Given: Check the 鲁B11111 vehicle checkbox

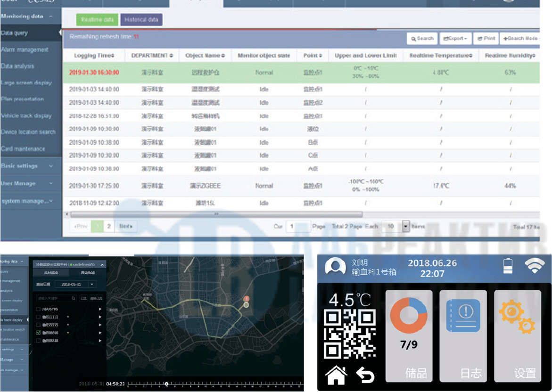Looking at the screenshot, I should pyautogui.click(x=38, y=317).
